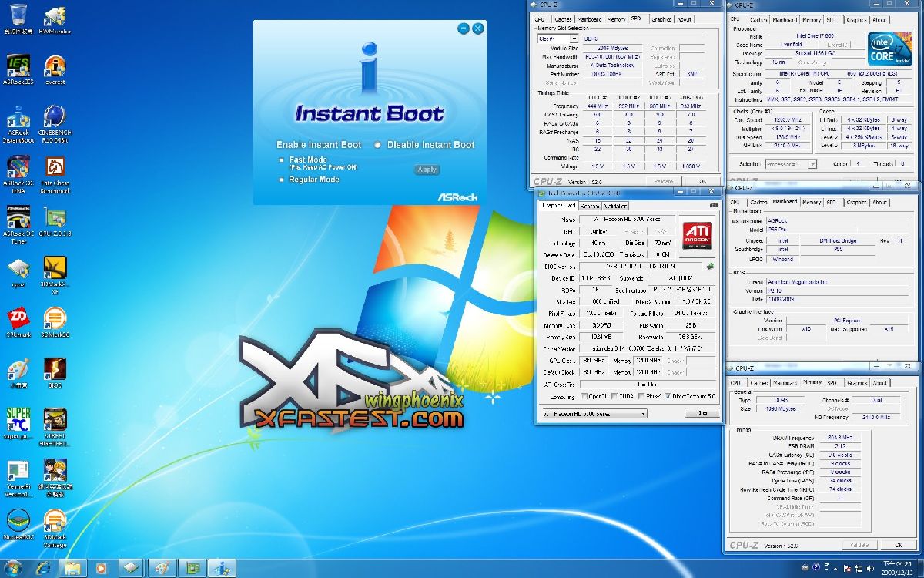This screenshot has width=924, height=578.
Task: Open the Super Pi desktop icon
Action: (18, 424)
